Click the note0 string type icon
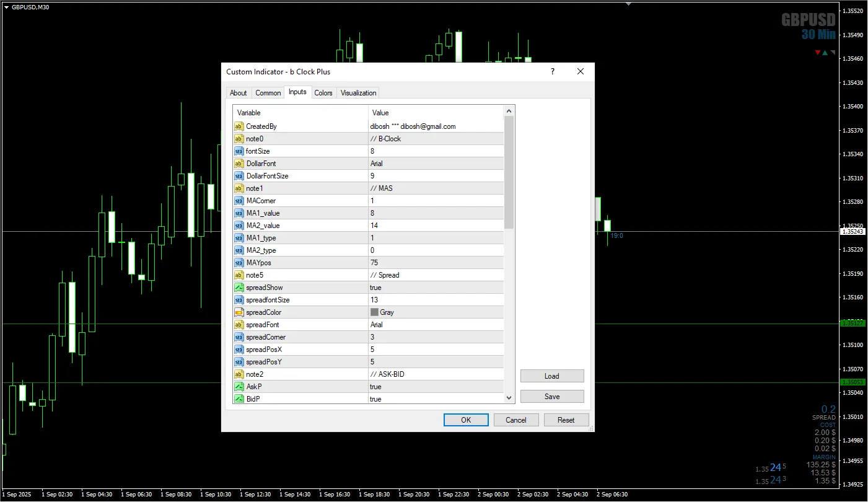Viewport: 868px width, 502px height. 239,139
